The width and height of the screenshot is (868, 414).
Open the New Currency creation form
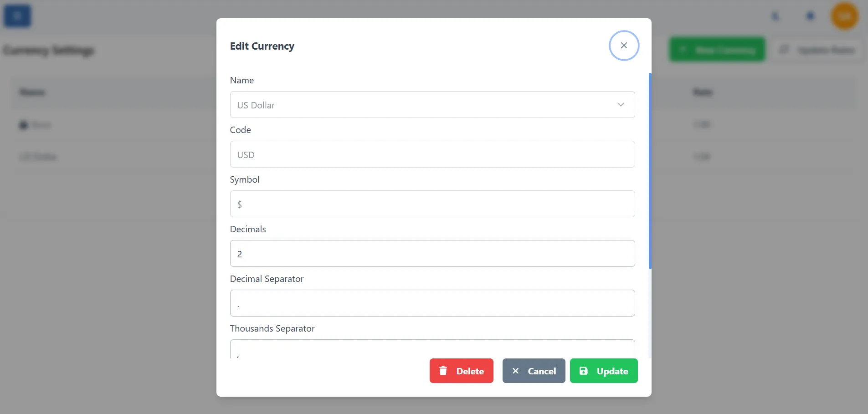717,50
